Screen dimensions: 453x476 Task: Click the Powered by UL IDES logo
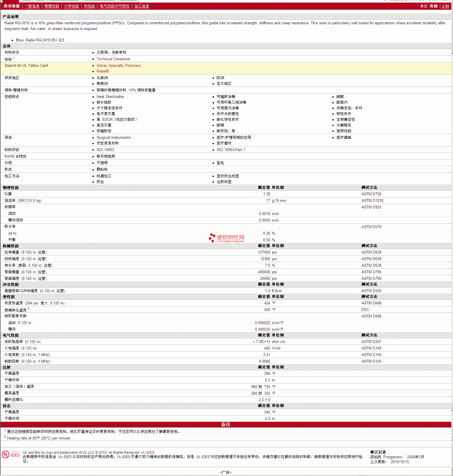click(11, 454)
